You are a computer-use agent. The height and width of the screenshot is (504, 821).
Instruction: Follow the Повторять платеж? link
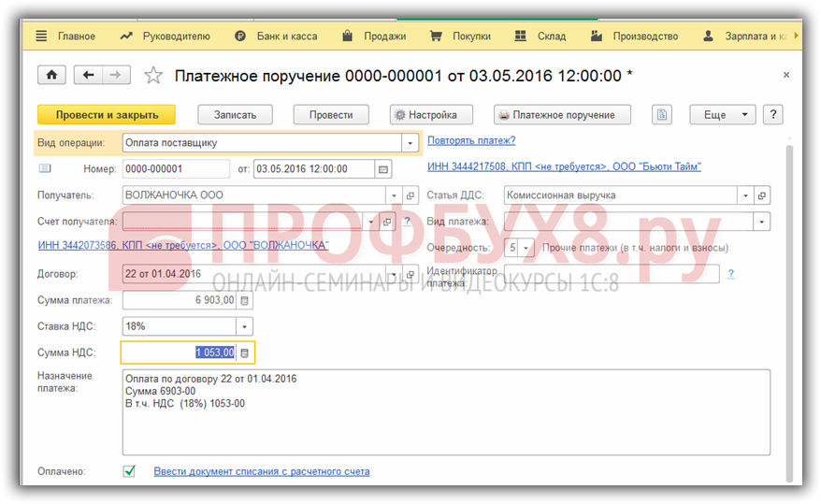[471, 140]
